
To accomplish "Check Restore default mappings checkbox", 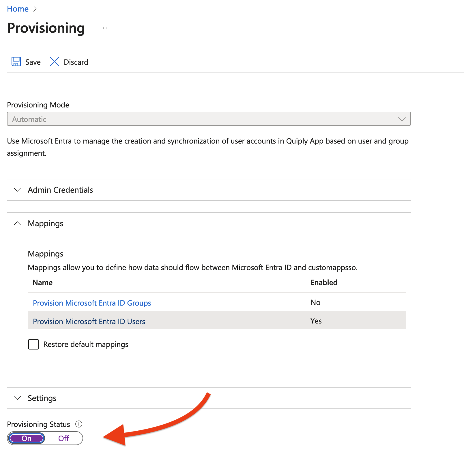I will pyautogui.click(x=33, y=344).
